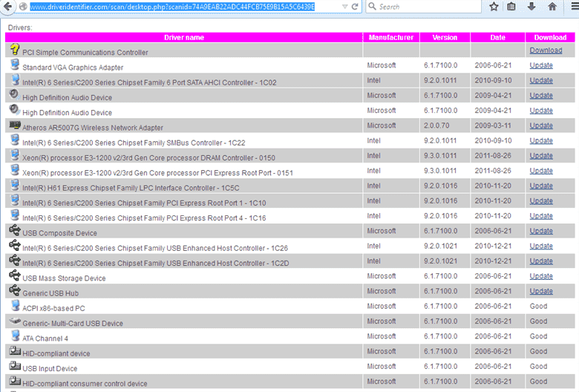Open the bookmarks list icon

(511, 6)
